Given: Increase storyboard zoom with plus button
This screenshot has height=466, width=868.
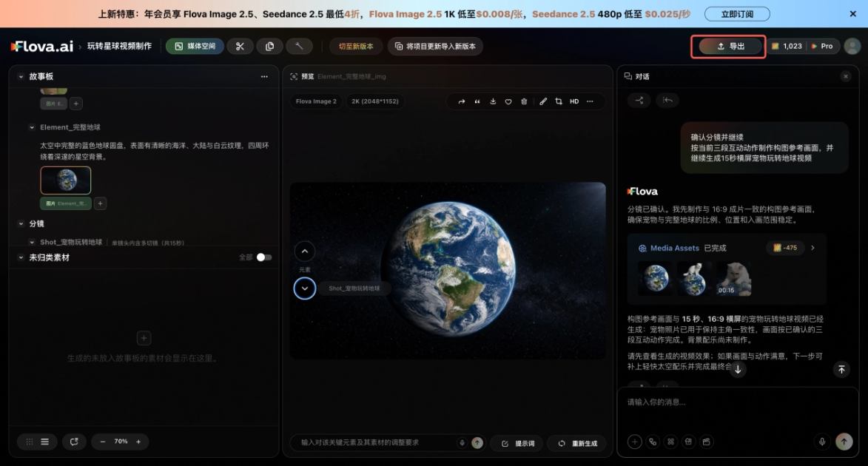Looking at the screenshot, I should pyautogui.click(x=138, y=442).
